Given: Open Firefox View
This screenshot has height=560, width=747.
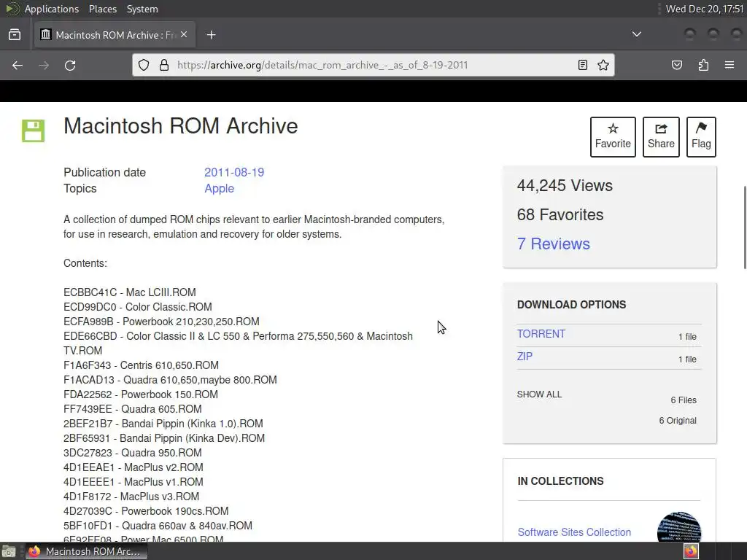Looking at the screenshot, I should 15,35.
